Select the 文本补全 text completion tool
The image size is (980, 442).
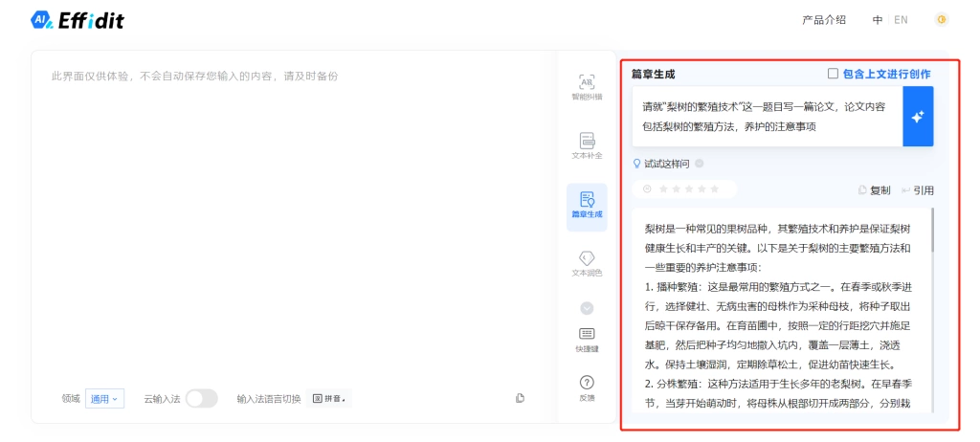click(x=587, y=146)
